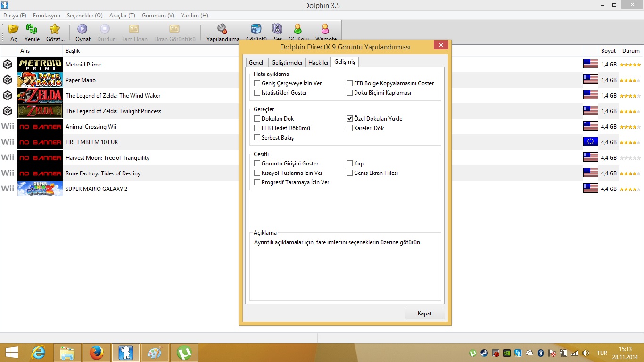Open the Yardım (H) menu

(x=195, y=16)
